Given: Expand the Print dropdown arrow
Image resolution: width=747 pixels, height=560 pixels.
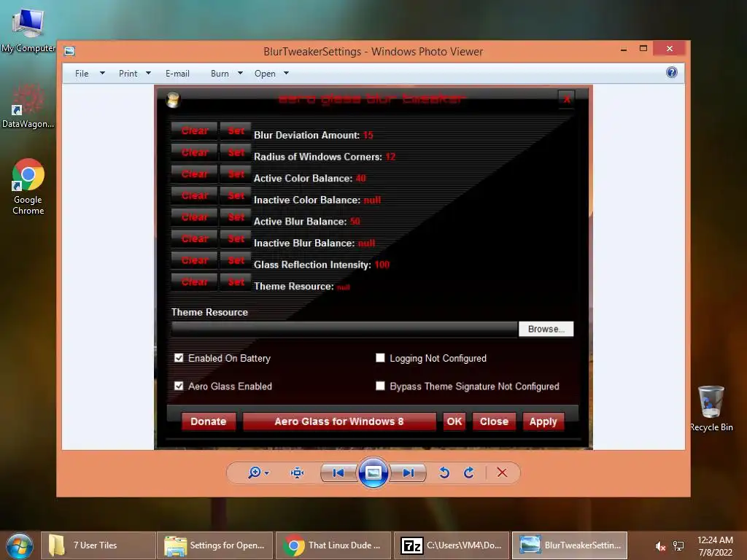Looking at the screenshot, I should (148, 73).
